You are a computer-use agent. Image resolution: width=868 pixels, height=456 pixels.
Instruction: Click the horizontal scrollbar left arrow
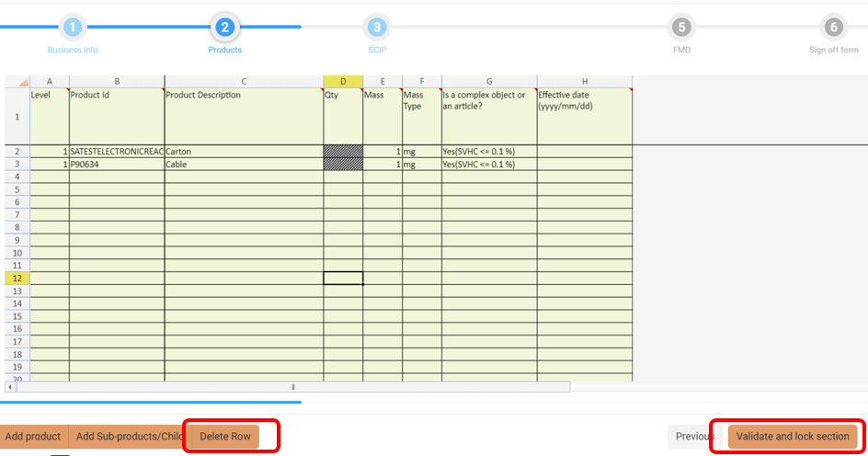tap(10, 387)
